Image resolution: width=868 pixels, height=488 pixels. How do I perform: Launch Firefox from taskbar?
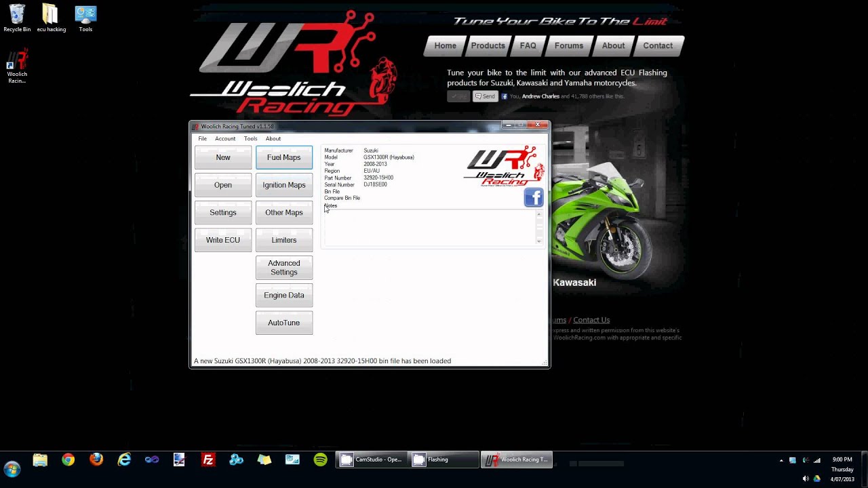coord(96,460)
